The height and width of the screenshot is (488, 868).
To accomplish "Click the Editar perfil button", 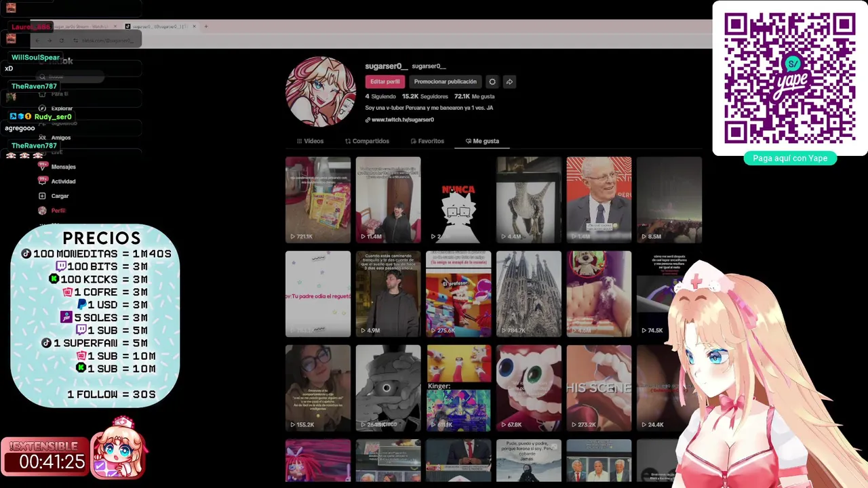I will pos(385,81).
